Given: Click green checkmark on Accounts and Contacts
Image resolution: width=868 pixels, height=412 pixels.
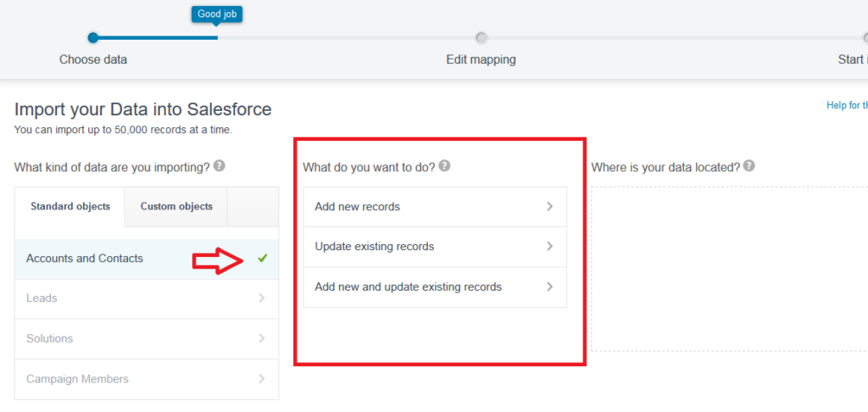Looking at the screenshot, I should [x=263, y=258].
